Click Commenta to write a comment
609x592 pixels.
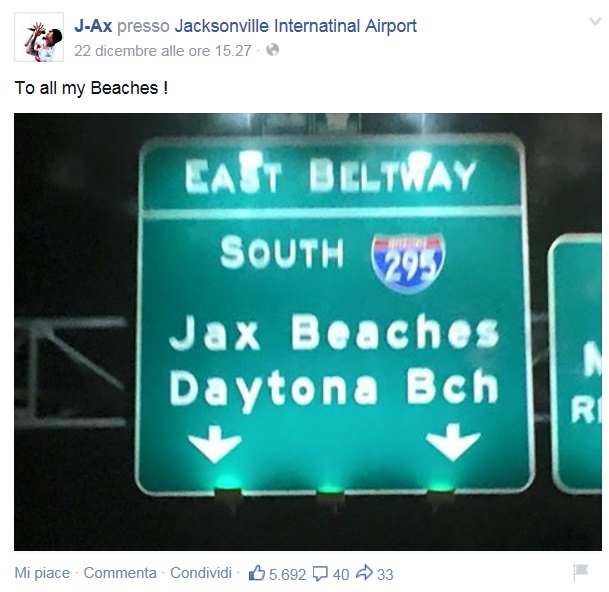click(120, 573)
